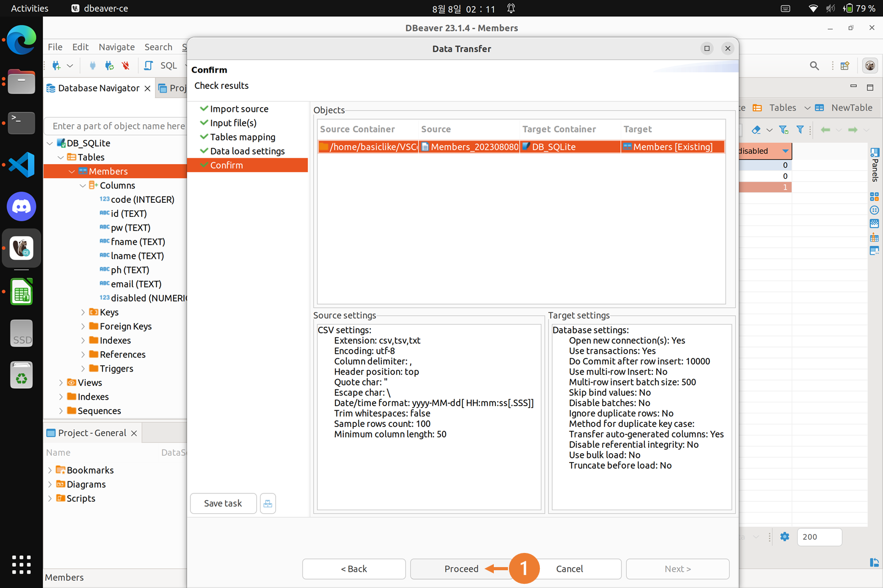This screenshot has width=883, height=588.
Task: Open the dropdown arrow next to new connection
Action: coord(70,66)
